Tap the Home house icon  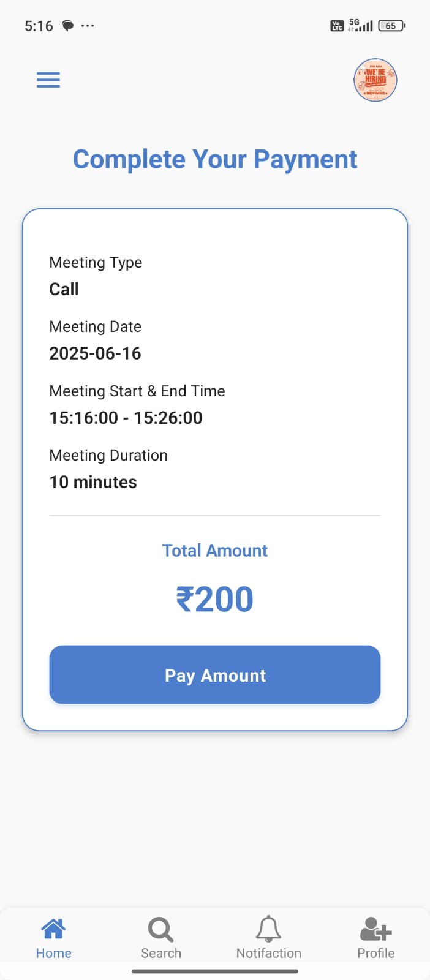click(x=53, y=929)
